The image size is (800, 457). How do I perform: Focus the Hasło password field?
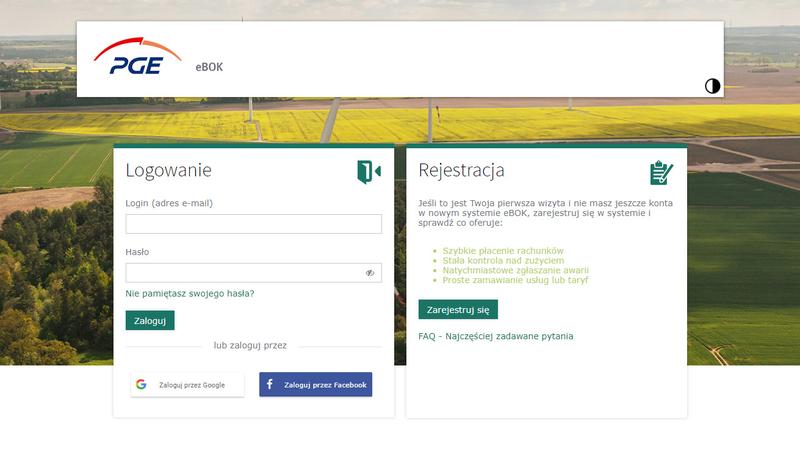[x=243, y=273]
